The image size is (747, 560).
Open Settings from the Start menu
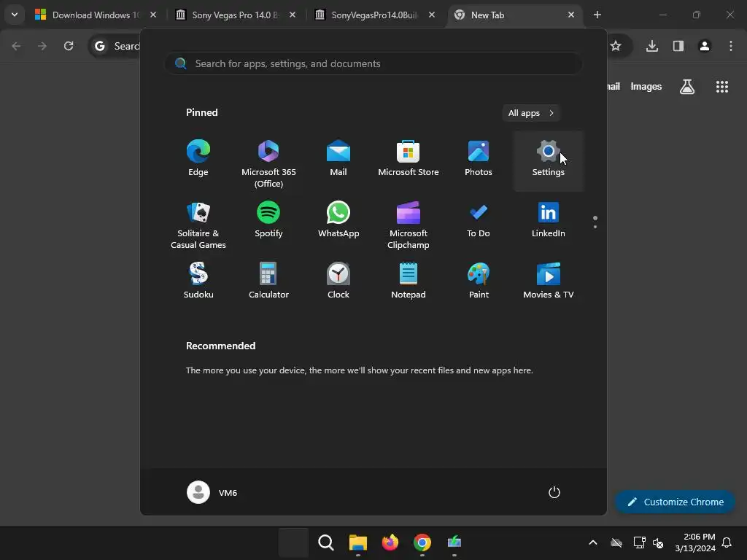549,161
